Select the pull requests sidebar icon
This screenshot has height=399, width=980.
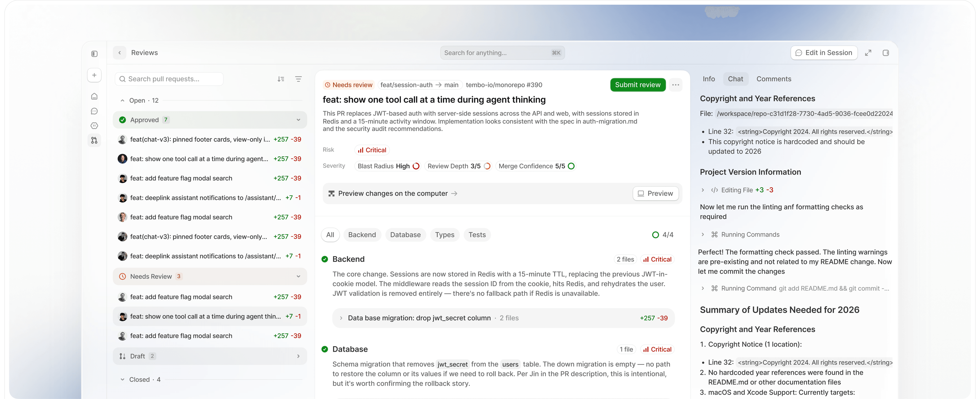94,140
